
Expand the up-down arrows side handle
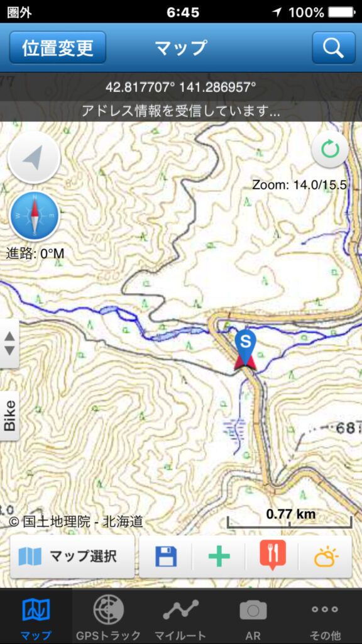point(9,343)
